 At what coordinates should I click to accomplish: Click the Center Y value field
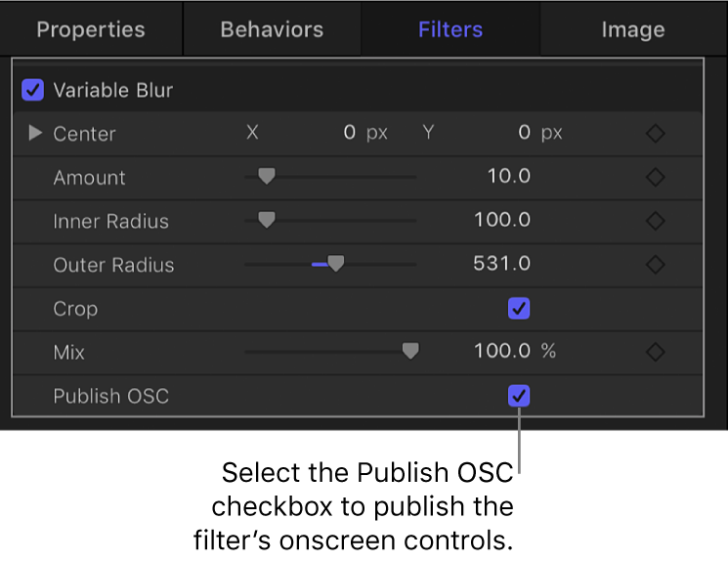[x=524, y=134]
